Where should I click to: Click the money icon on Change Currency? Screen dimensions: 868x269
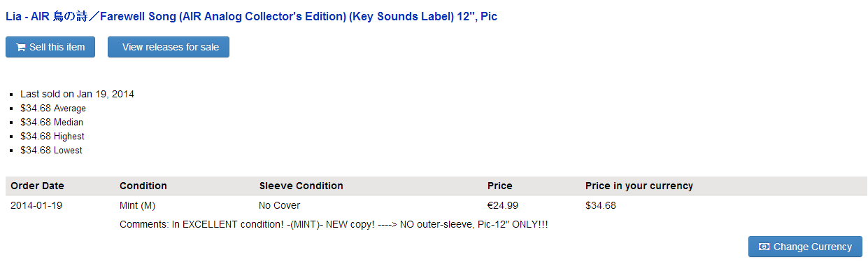(764, 247)
